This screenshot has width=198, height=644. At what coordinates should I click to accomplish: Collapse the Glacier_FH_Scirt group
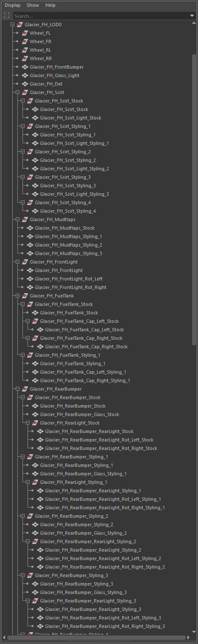[x=18, y=92]
